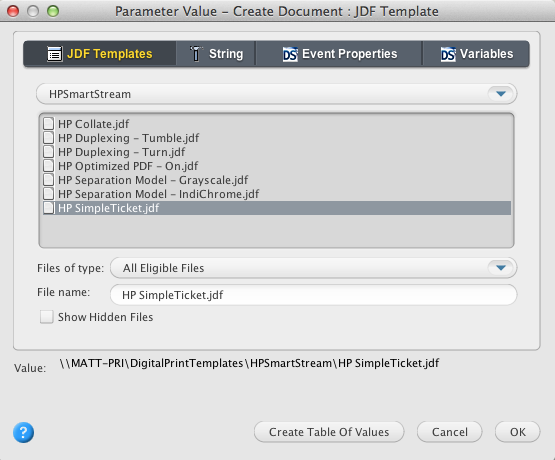Image resolution: width=555 pixels, height=460 pixels.
Task: Click the Cancel button
Action: [x=450, y=432]
